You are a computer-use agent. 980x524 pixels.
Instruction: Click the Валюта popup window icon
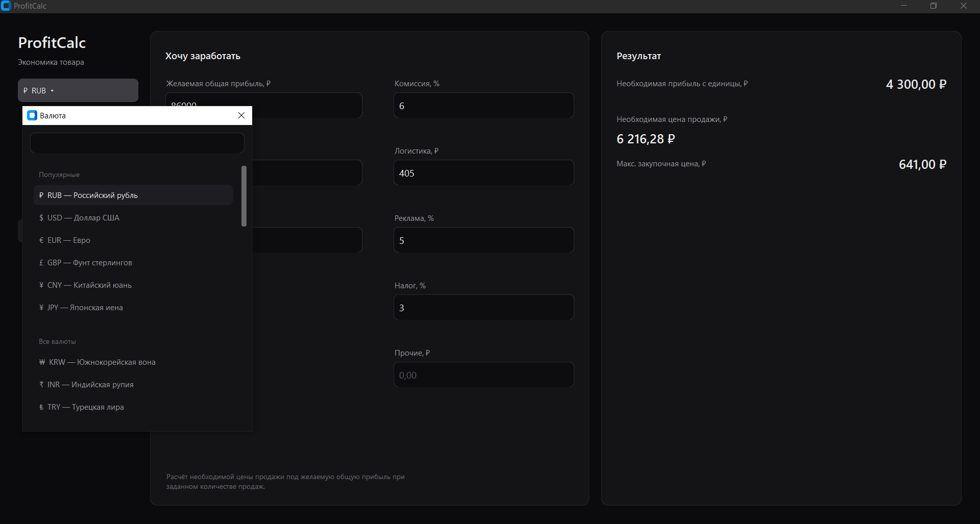coord(32,115)
